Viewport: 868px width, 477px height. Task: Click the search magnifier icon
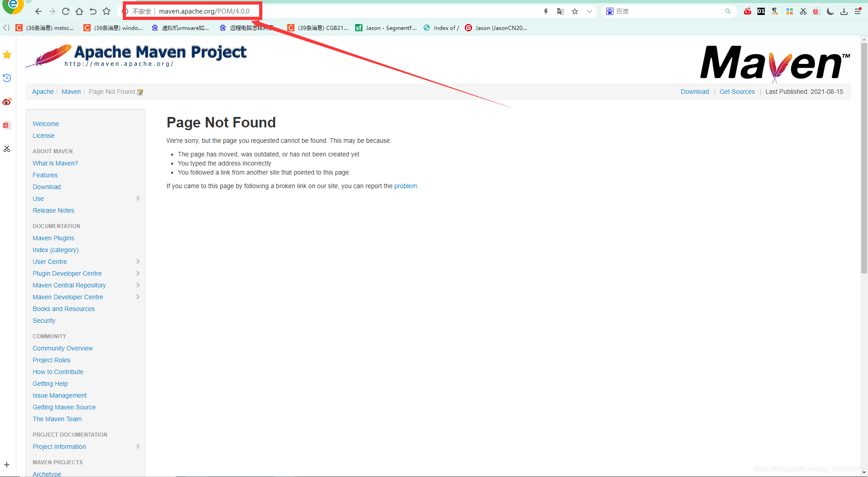pos(728,11)
